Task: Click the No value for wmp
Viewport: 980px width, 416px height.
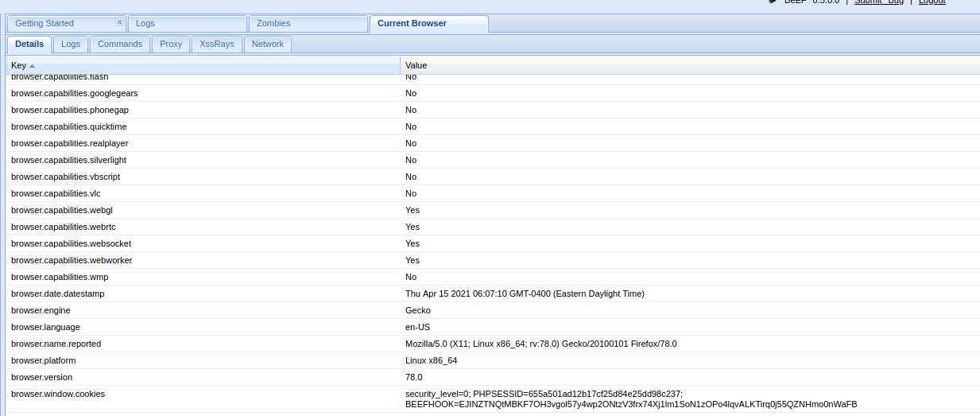Action: 411,277
